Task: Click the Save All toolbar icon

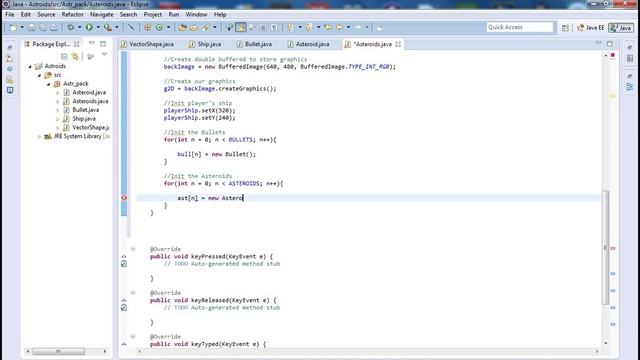Action: (42, 27)
